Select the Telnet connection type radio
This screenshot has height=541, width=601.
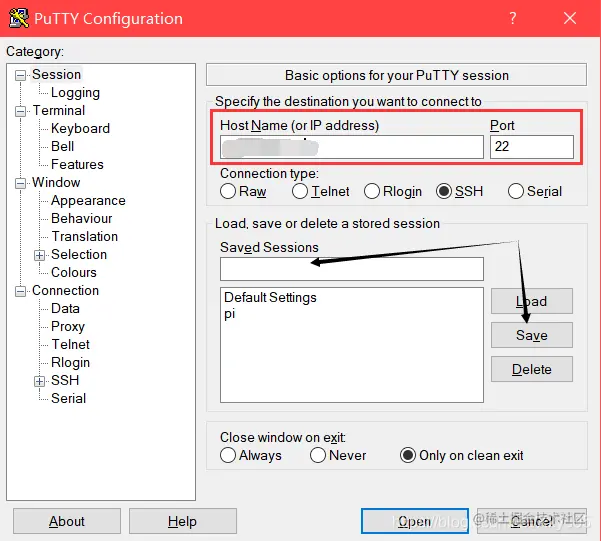pyautogui.click(x=300, y=191)
